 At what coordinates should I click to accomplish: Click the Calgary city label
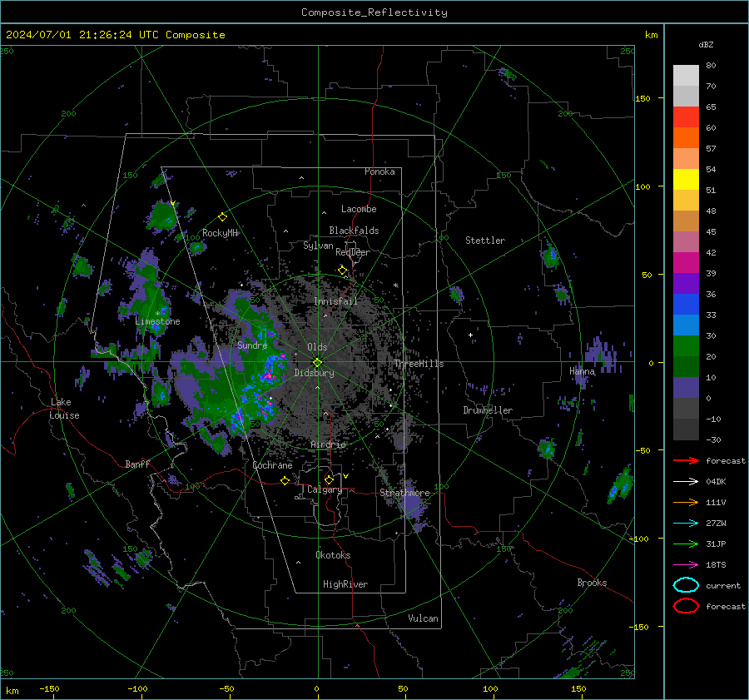coord(325,489)
